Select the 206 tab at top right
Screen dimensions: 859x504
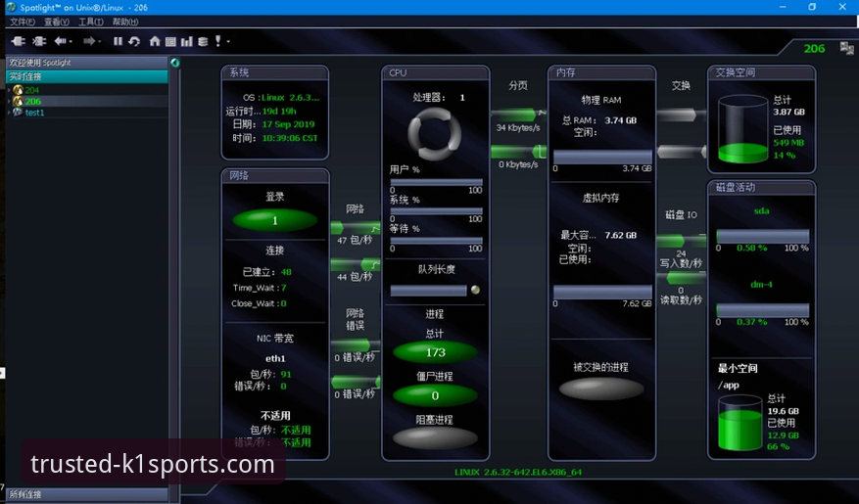[x=814, y=48]
